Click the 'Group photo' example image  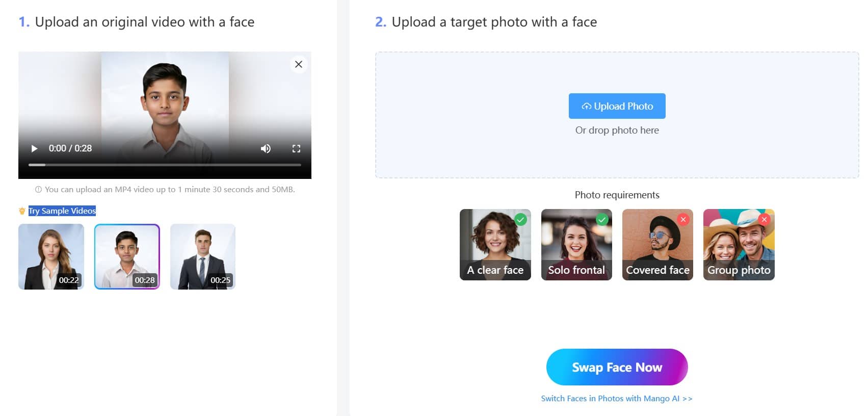pos(739,245)
